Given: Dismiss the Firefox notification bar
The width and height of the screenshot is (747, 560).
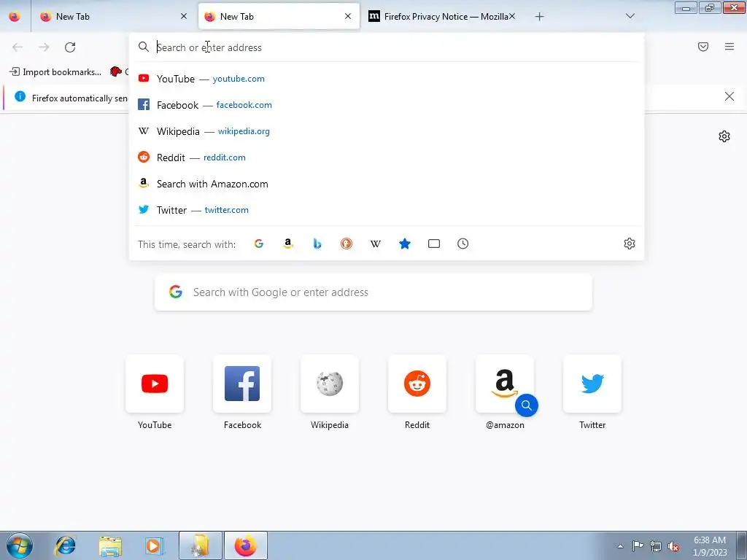Looking at the screenshot, I should (x=729, y=97).
